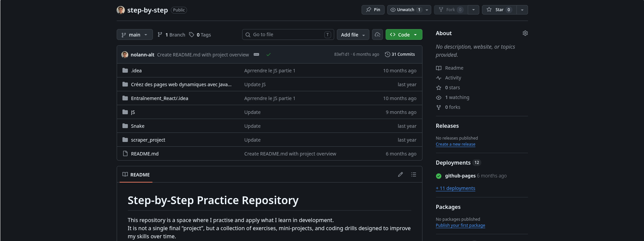
Task: Open the Activity link
Action: coord(448,78)
